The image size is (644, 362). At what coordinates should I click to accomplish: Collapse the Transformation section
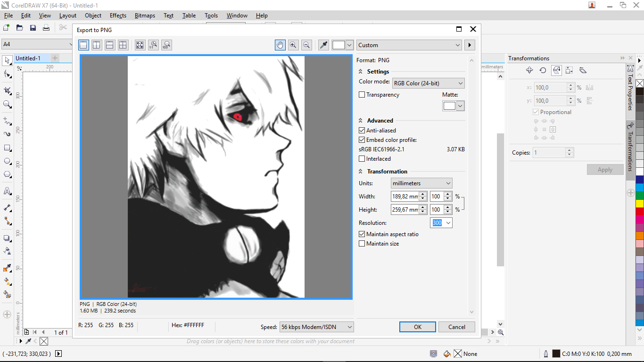(x=361, y=172)
